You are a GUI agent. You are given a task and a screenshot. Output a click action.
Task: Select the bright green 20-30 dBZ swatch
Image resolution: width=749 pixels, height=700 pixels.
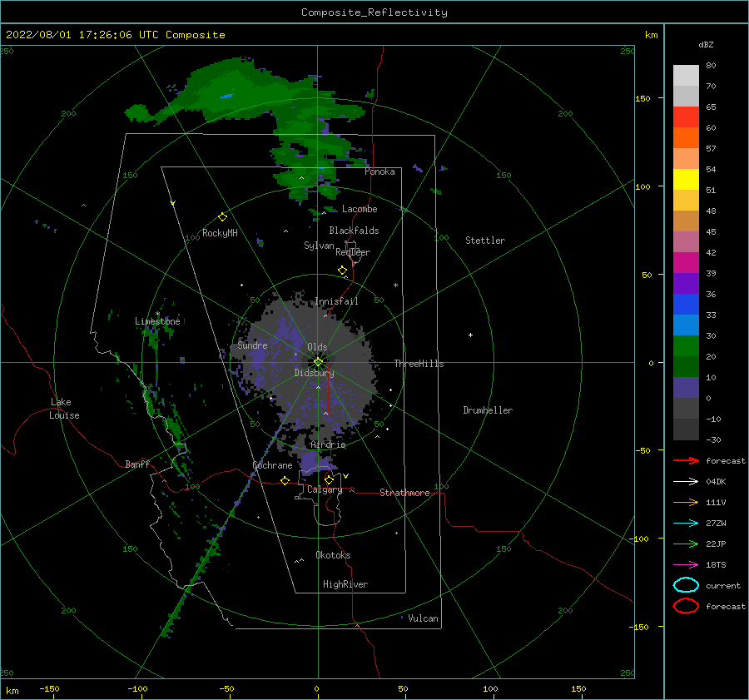(x=686, y=346)
